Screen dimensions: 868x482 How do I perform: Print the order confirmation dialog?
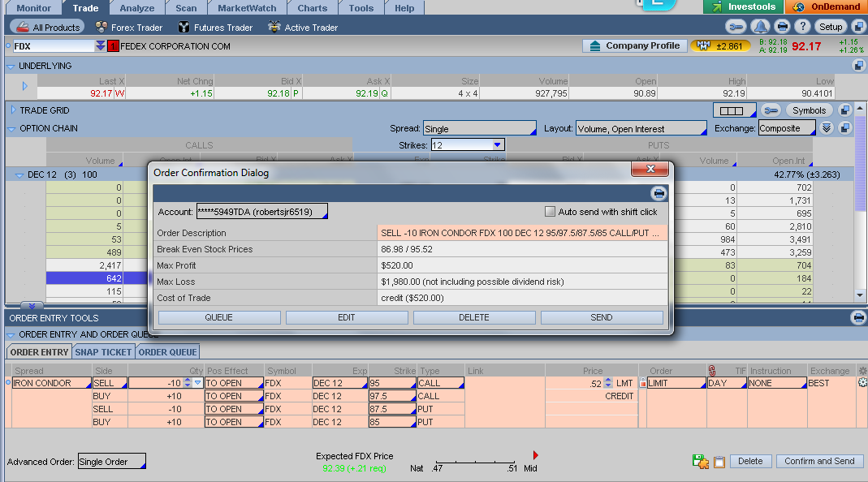[659, 193]
